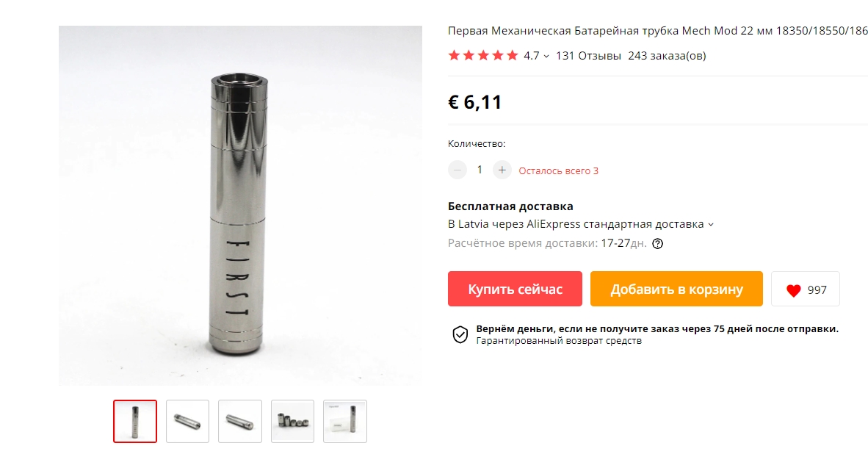Click the buyer protection shield icon
This screenshot has width=868, height=457.
coord(460,334)
